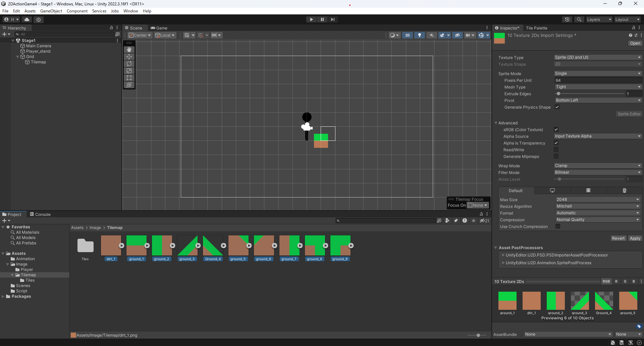Open the Sprite Editor
The height and width of the screenshot is (346, 644).
(x=629, y=114)
